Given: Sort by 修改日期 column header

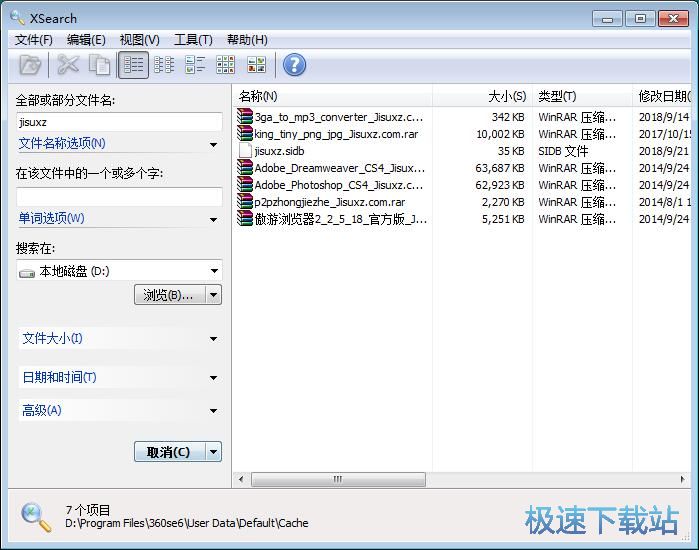Looking at the screenshot, I should tap(662, 96).
